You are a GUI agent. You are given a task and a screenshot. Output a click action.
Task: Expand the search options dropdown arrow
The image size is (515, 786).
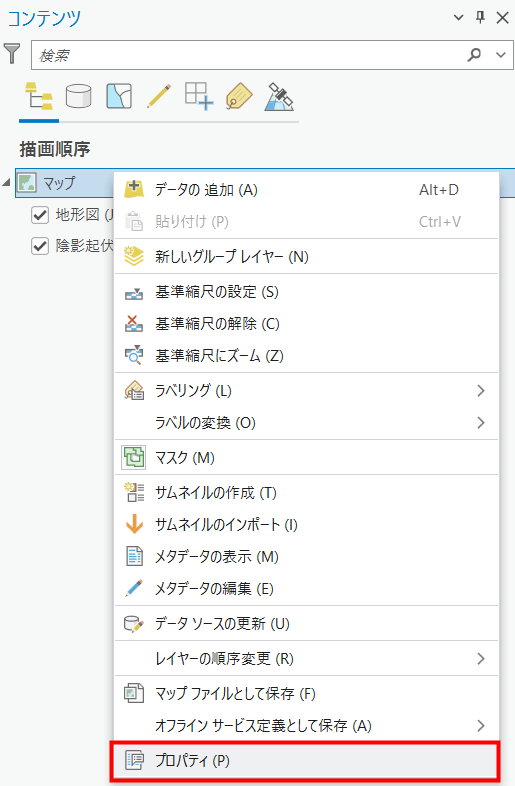[500, 55]
